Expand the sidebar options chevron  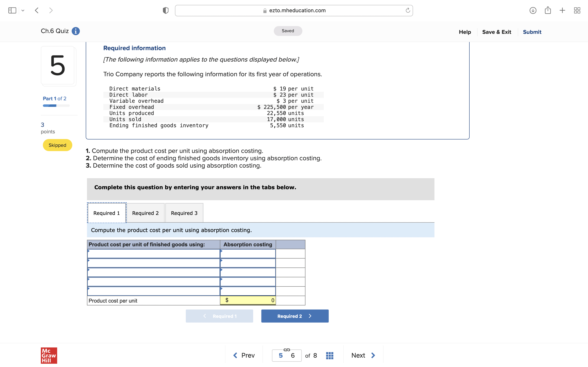click(x=23, y=10)
